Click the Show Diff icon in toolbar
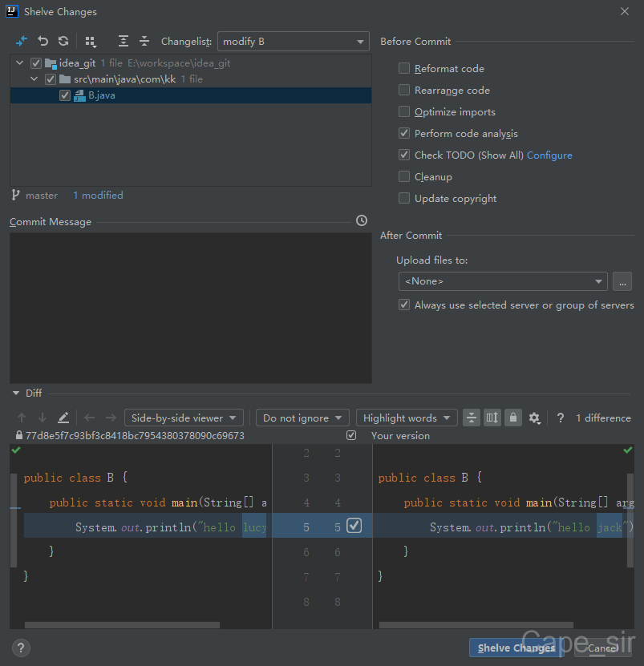Screen dimensions: 644x666 [x=22, y=41]
